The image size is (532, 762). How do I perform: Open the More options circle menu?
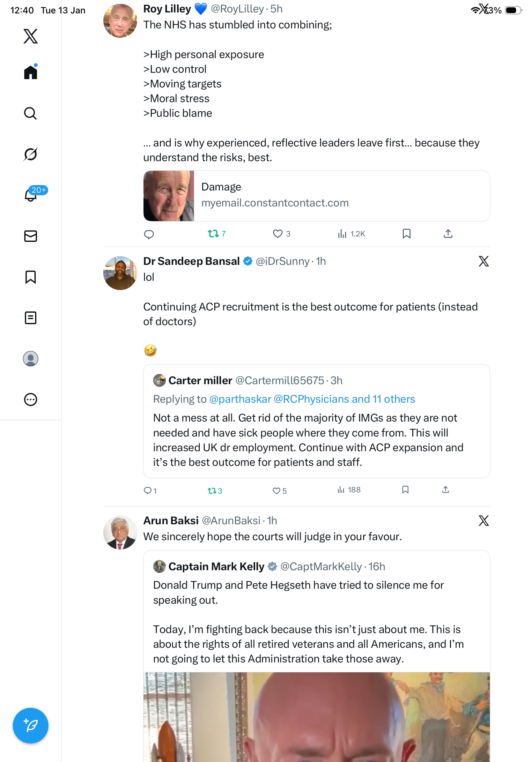(31, 399)
